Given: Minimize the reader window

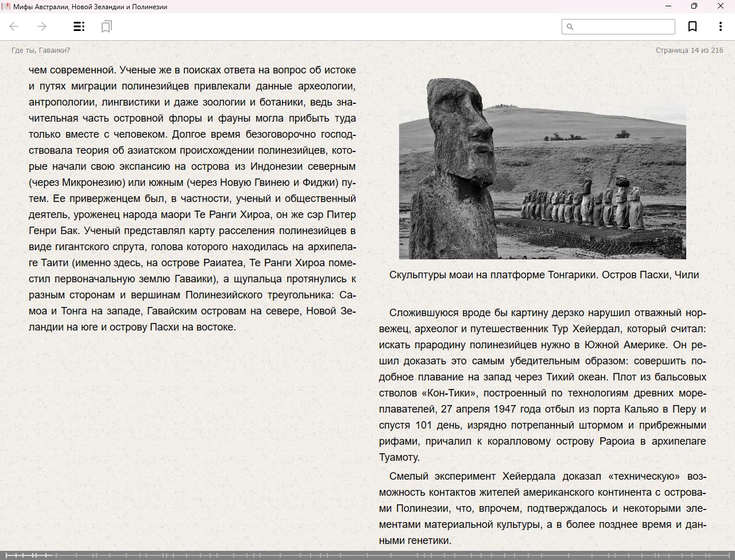Looking at the screenshot, I should click(x=668, y=6).
